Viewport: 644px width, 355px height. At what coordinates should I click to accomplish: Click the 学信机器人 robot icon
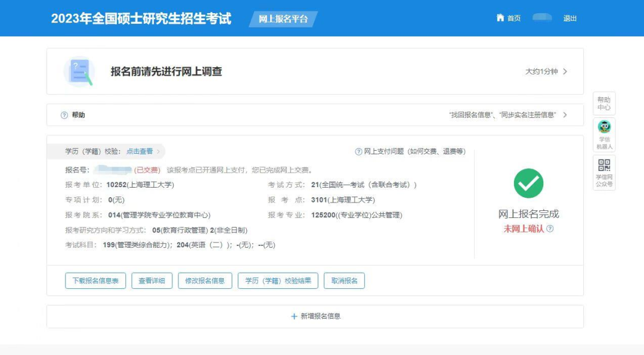click(x=604, y=127)
